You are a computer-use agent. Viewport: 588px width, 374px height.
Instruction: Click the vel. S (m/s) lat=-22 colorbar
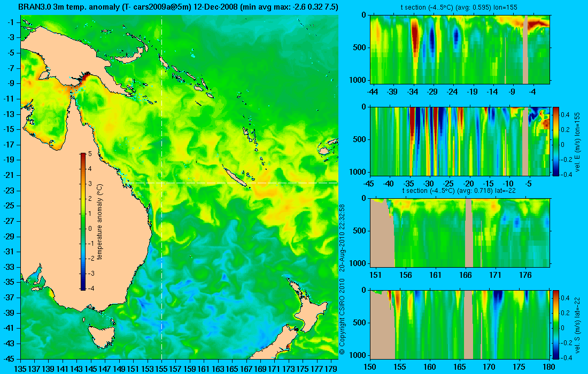[556, 324]
